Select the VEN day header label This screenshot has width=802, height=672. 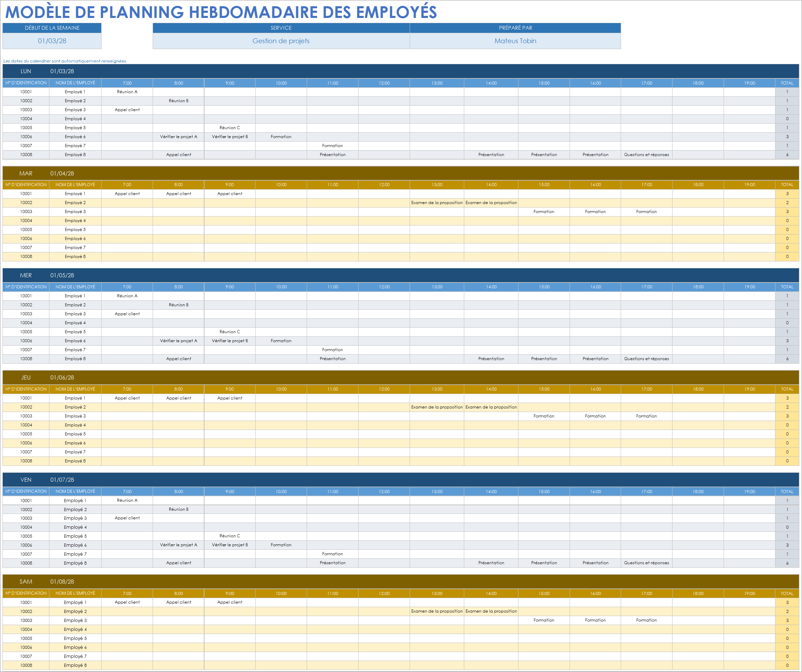26,480
